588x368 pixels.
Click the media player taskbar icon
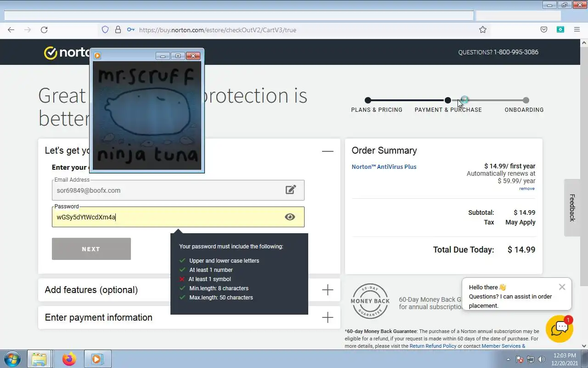(x=97, y=359)
